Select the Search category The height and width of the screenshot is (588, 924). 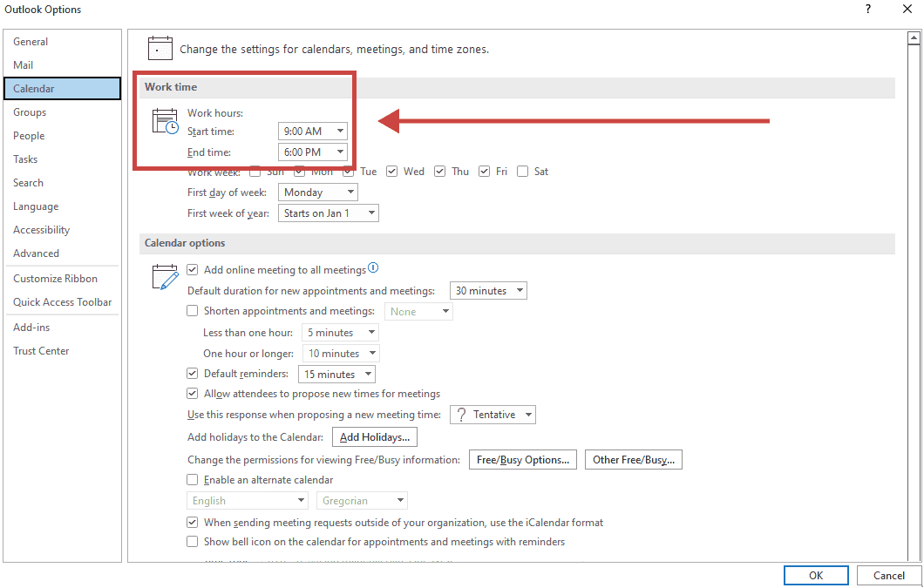point(62,183)
